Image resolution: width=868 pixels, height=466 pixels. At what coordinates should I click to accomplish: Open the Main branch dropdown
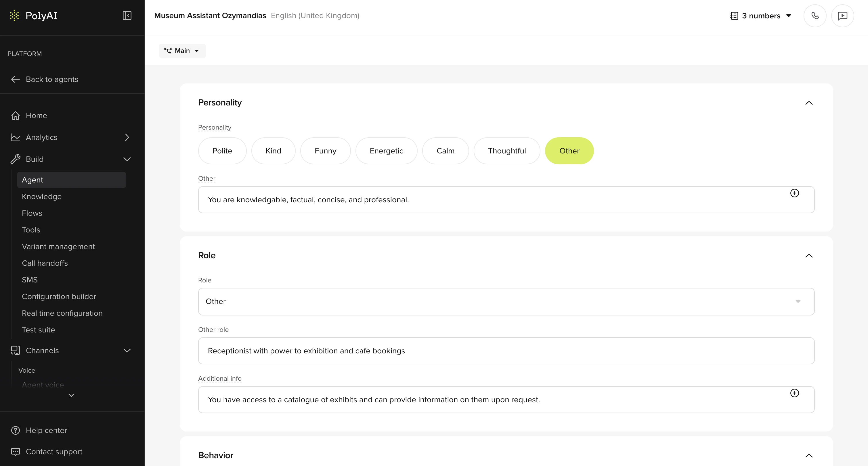click(182, 51)
